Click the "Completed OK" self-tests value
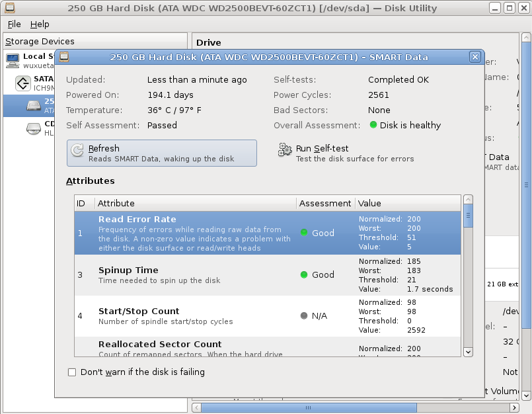The height and width of the screenshot is (414, 532). pyautogui.click(x=399, y=79)
